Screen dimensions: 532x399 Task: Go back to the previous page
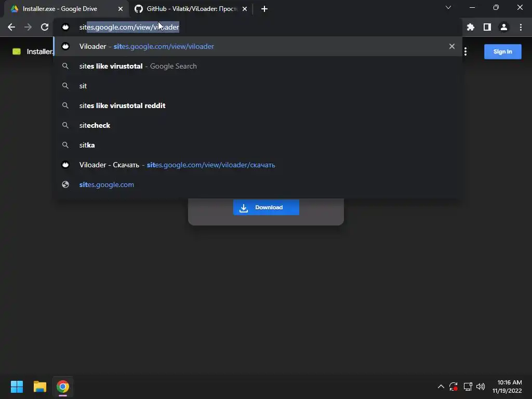(x=11, y=27)
